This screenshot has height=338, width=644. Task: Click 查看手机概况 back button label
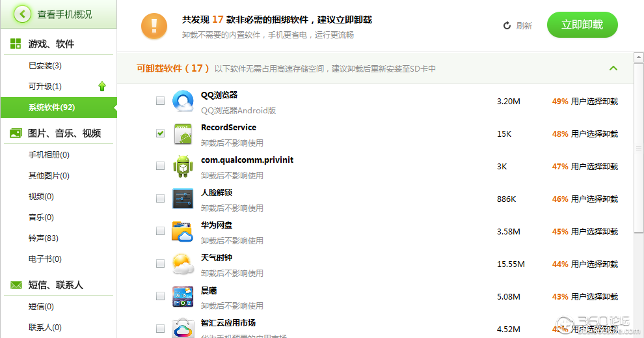(x=64, y=14)
